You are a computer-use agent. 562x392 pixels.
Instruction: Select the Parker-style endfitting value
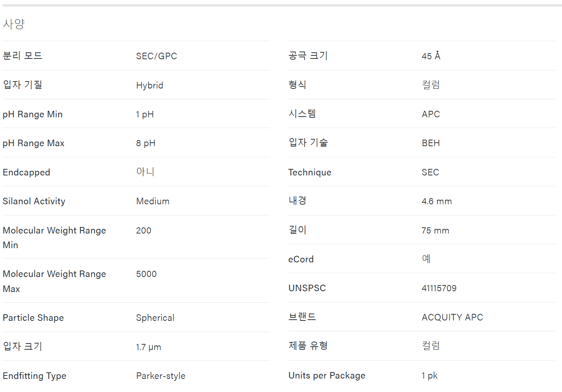pos(161,376)
